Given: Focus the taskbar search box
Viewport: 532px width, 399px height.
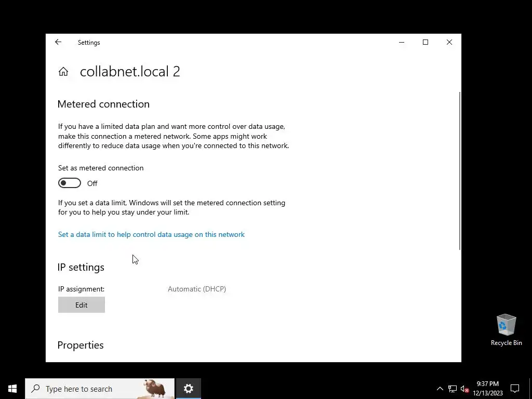Looking at the screenshot, I should tap(100, 389).
